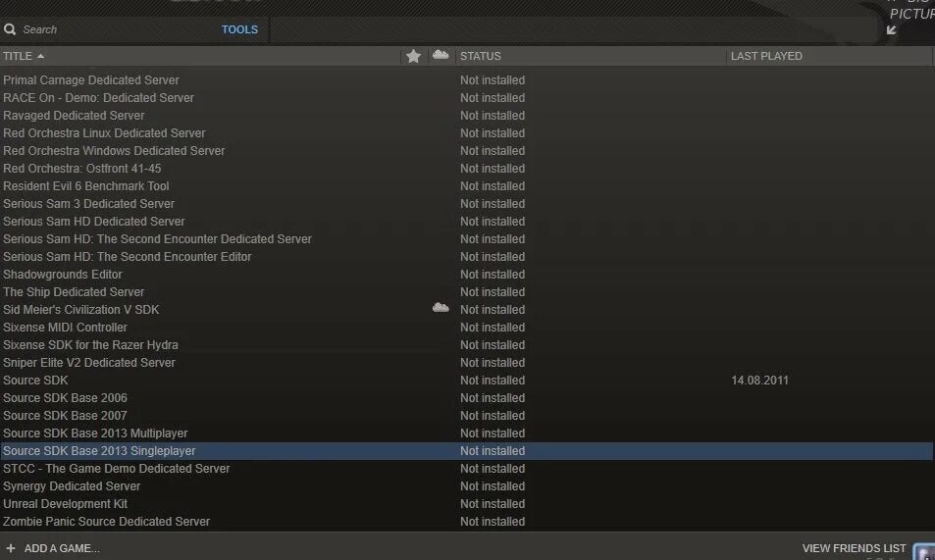This screenshot has width=935, height=560.
Task: Click Not installed status of Shadowgrounds Editor
Action: [x=493, y=275]
